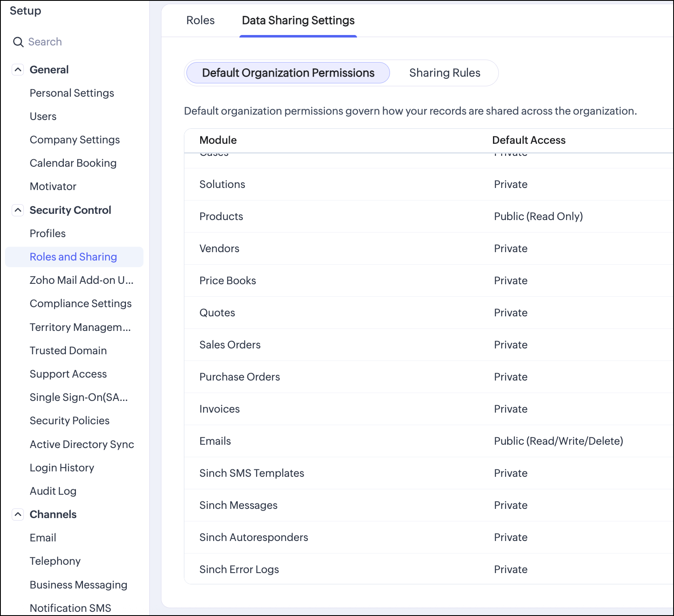Click the Products module name
Viewport: 674px width, 616px height.
click(x=221, y=216)
